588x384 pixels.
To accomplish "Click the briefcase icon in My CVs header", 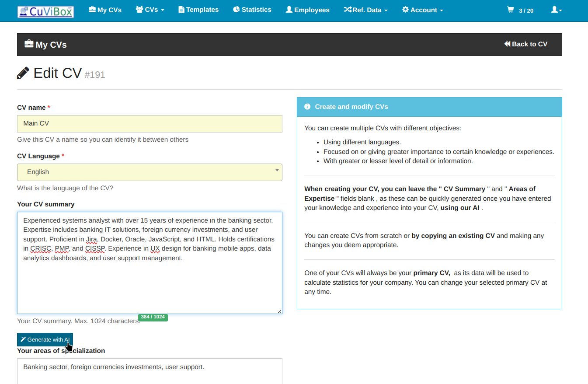I will click(29, 44).
